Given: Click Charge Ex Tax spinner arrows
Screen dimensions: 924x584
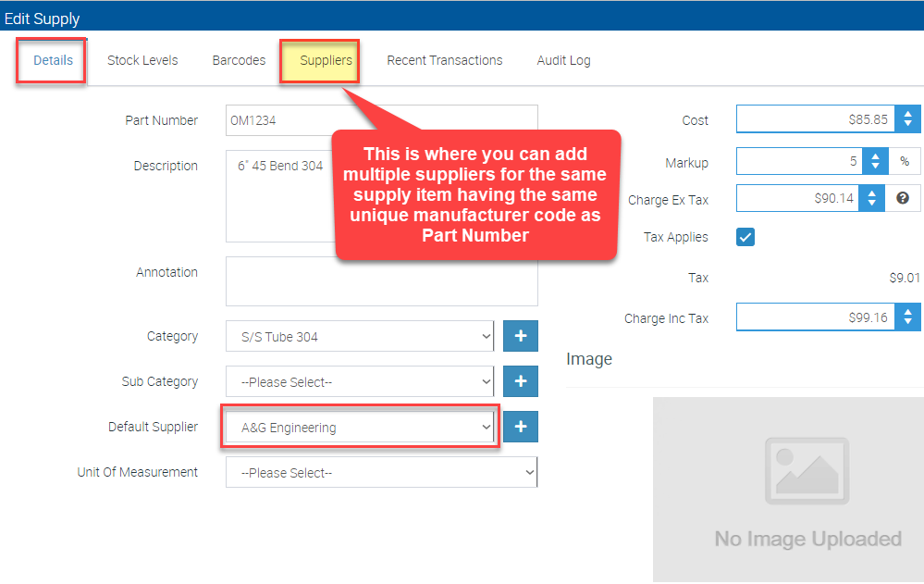Looking at the screenshot, I should [x=871, y=198].
